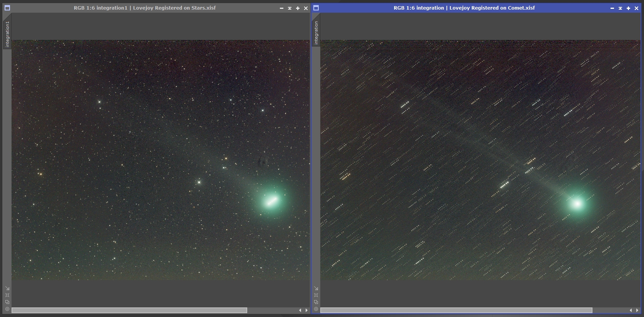Click 'Lovejoy Registered on Stars.xisf' title text
The image size is (644, 317).
coord(174,8)
